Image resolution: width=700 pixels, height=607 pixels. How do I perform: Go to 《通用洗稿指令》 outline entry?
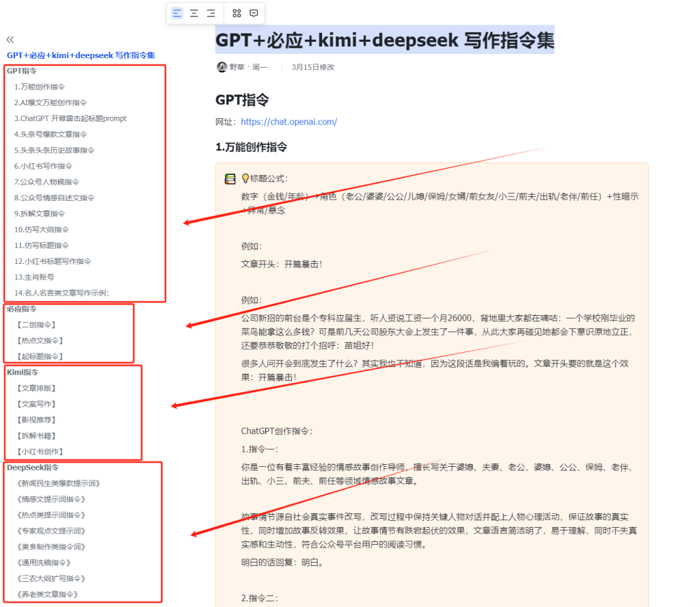tap(43, 563)
